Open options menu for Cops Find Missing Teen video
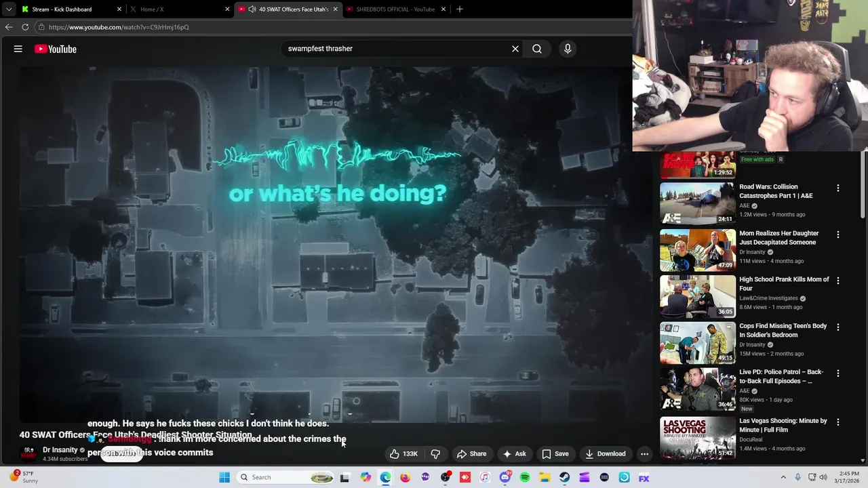The width and height of the screenshot is (868, 488). 837,327
